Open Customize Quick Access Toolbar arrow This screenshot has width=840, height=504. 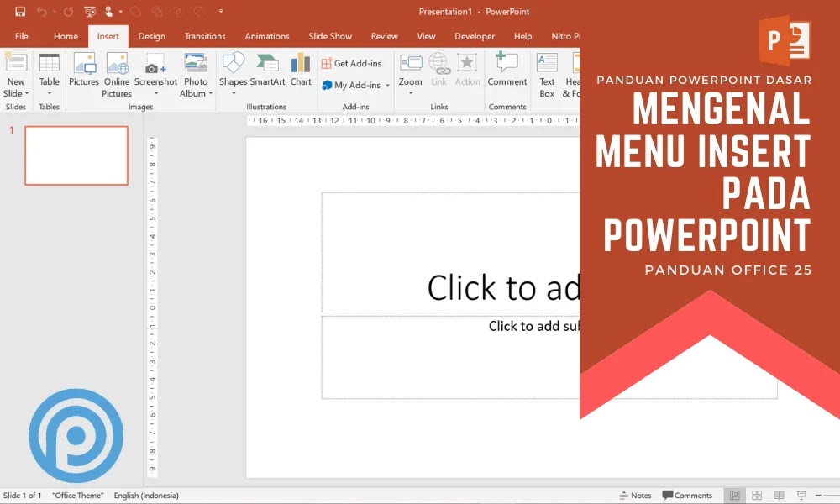(221, 11)
